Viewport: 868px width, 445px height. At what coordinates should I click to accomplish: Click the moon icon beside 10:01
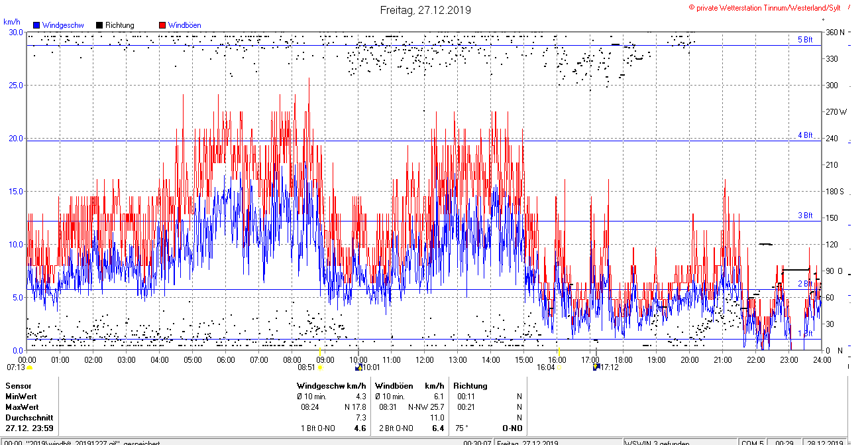tap(358, 366)
